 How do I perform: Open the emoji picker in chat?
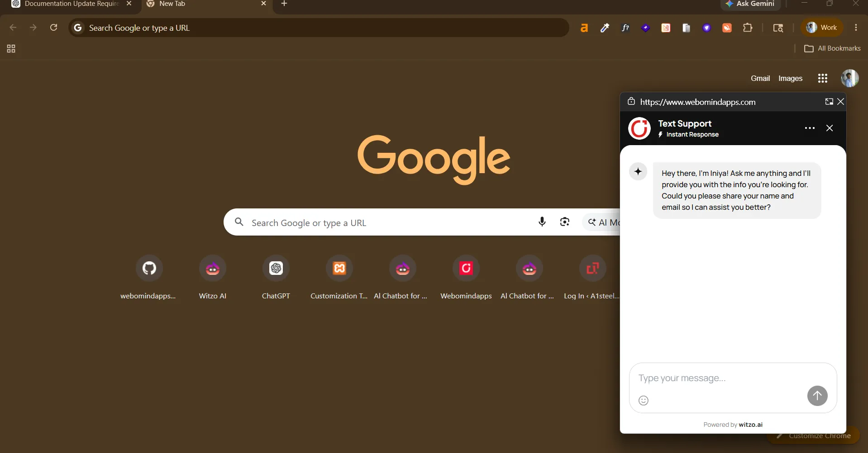coord(643,401)
